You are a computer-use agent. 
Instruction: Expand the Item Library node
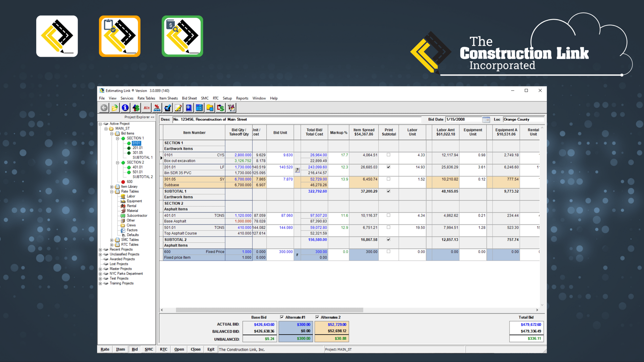pos(112,186)
